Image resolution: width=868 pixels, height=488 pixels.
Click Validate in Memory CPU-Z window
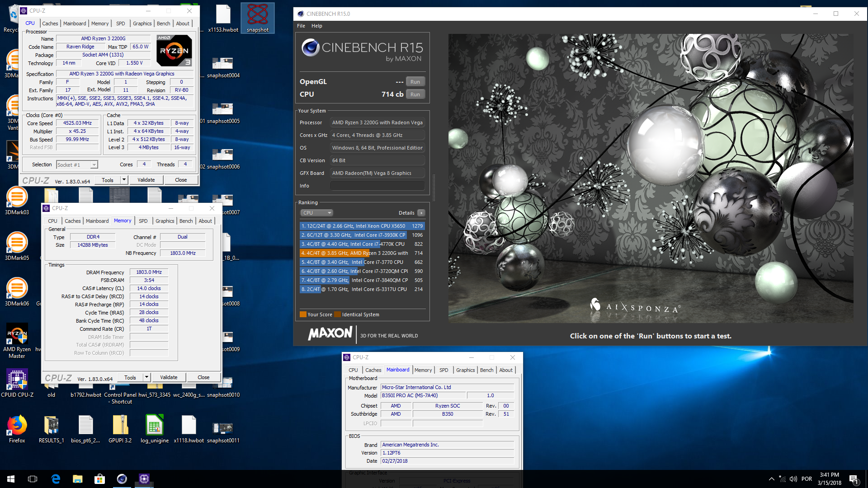point(169,377)
